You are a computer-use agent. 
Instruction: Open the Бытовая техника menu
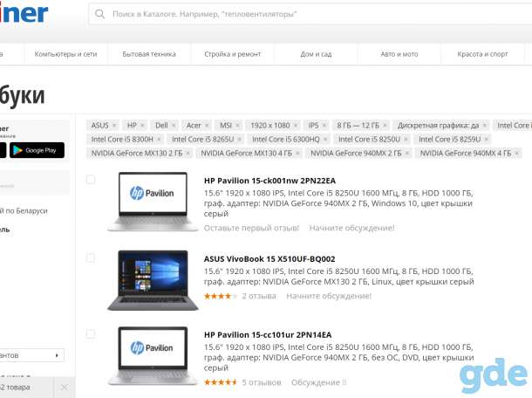pos(149,54)
